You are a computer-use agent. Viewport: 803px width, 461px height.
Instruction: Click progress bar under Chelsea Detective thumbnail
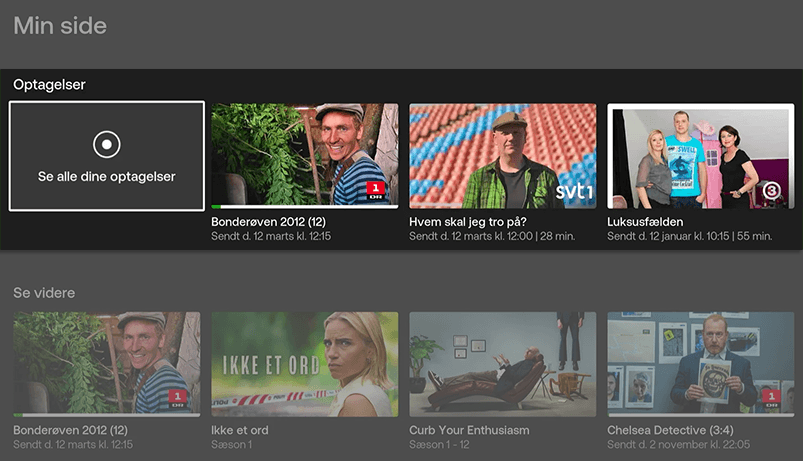pyautogui.click(x=701, y=415)
